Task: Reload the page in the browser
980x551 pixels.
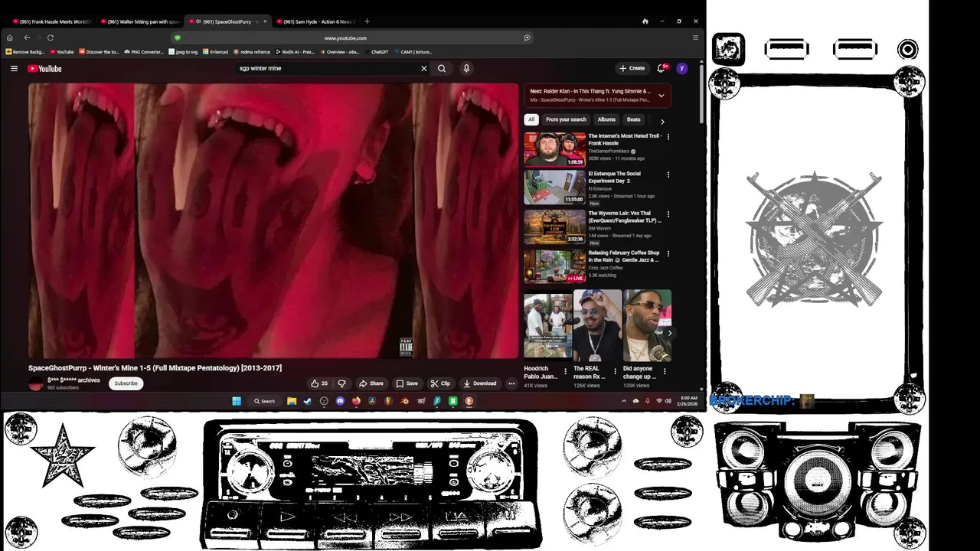Action: [51, 37]
